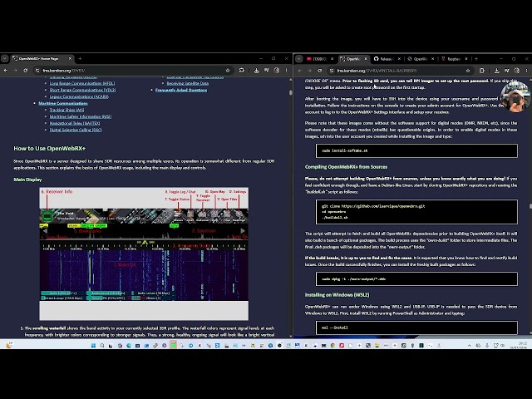Bookmark the page using star in left window
Screen dimensions: 532x399
tap(228, 71)
